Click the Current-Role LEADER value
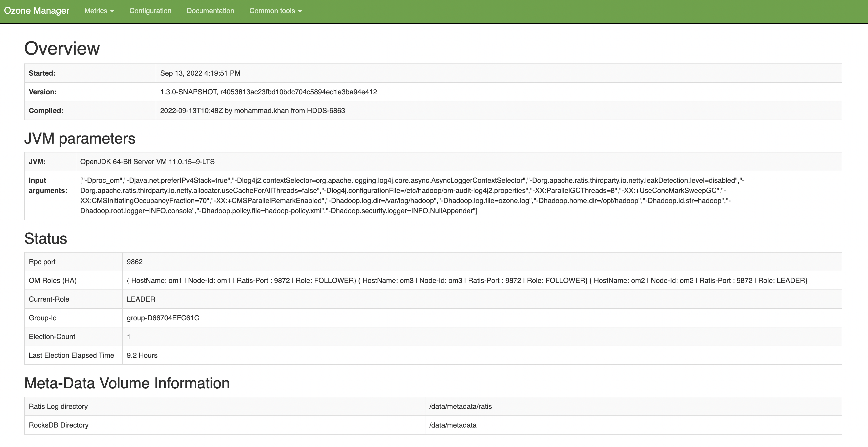The image size is (868, 447). coord(141,299)
